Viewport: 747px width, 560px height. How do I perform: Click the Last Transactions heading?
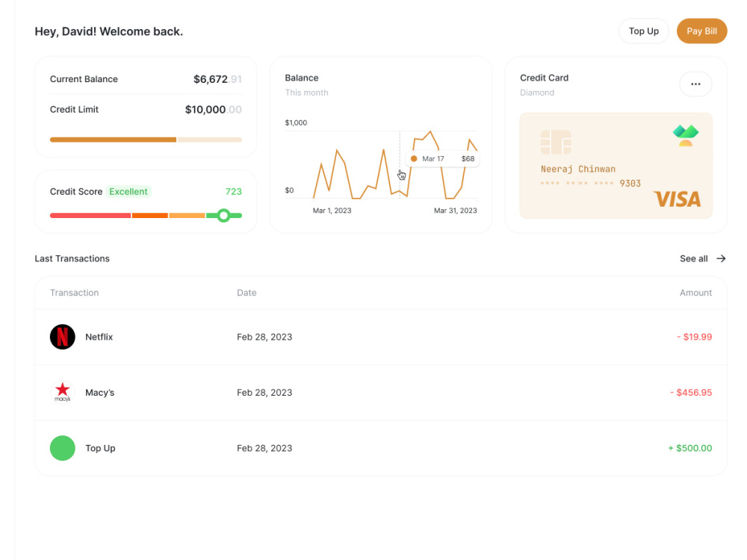(72, 258)
